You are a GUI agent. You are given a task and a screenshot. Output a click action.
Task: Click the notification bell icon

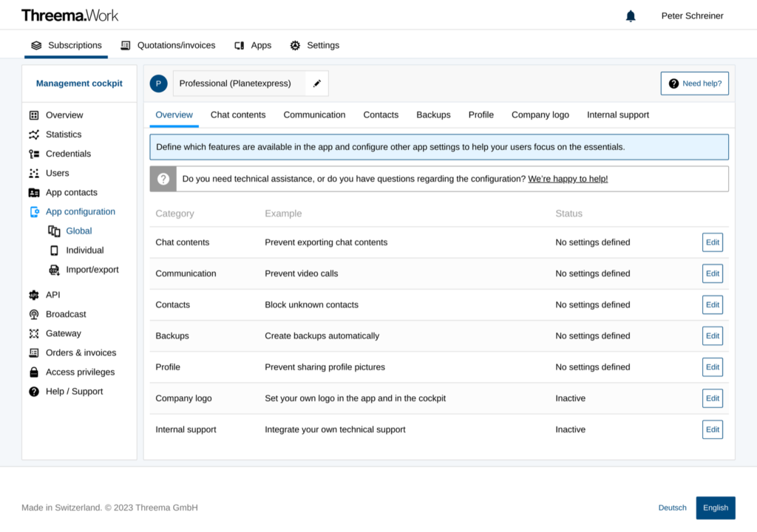click(631, 16)
